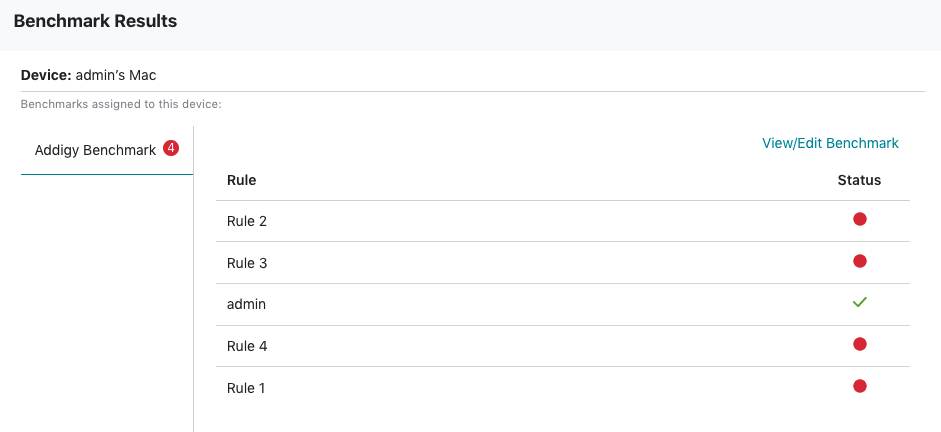Click the Addigy Benchmark text label

(x=95, y=150)
